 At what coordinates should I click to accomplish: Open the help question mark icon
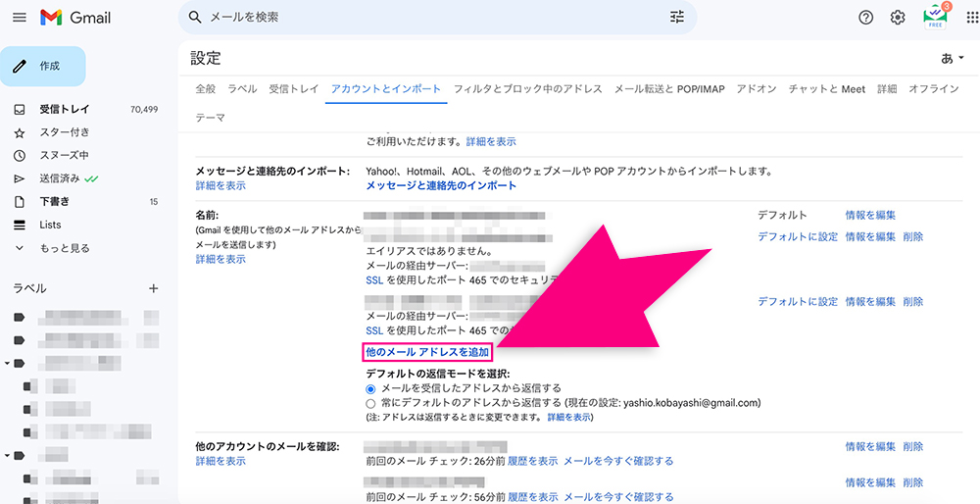coord(865,18)
